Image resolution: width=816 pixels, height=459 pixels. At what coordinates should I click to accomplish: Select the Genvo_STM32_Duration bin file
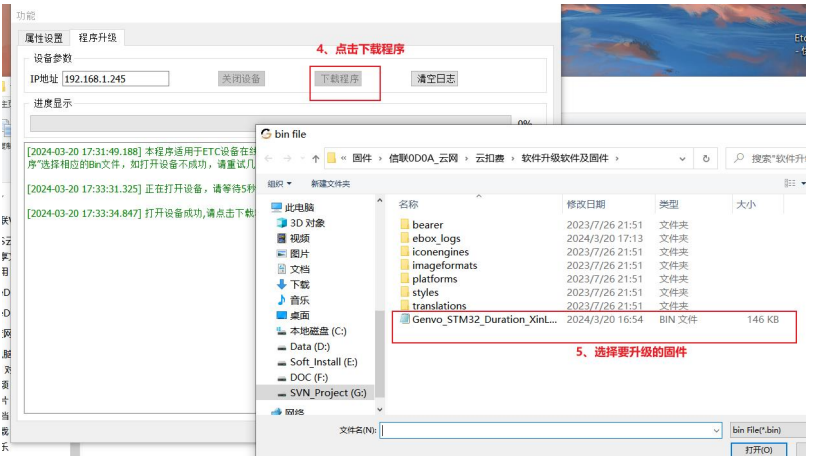[484, 320]
